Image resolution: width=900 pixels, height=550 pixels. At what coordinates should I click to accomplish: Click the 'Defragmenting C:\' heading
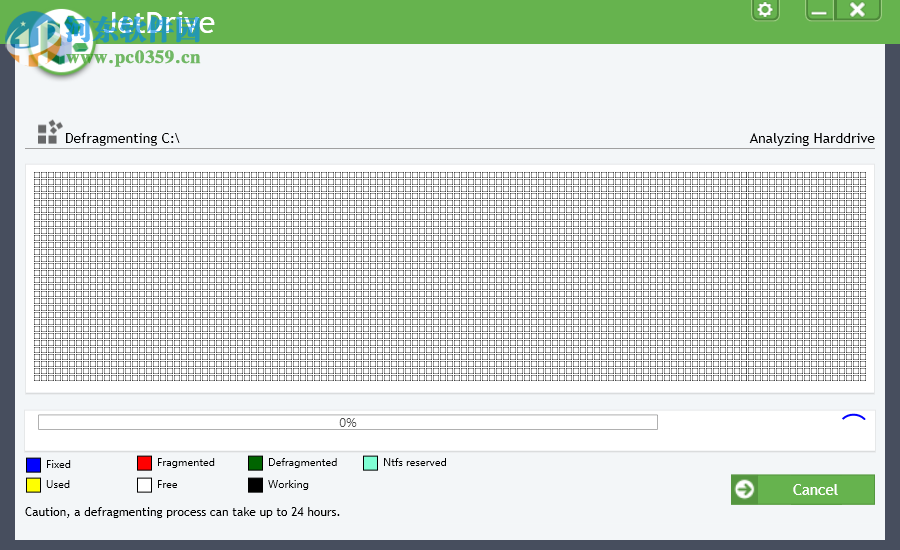pos(122,138)
